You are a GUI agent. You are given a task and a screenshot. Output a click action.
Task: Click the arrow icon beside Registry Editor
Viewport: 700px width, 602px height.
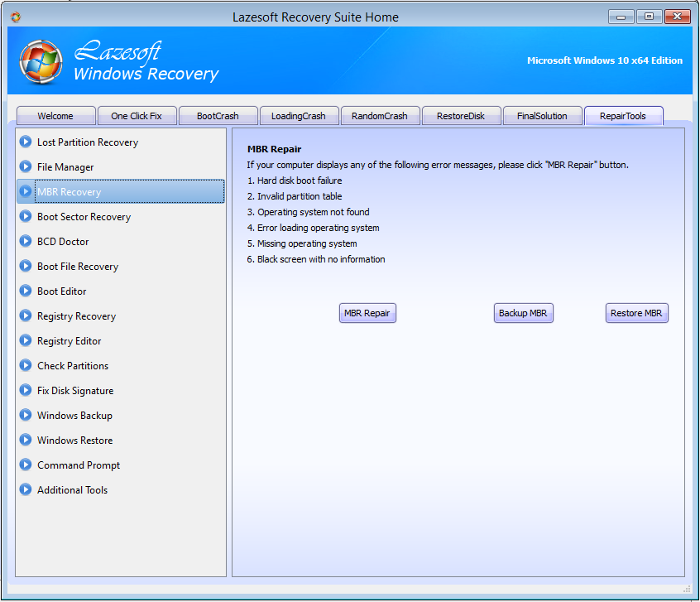pos(26,340)
